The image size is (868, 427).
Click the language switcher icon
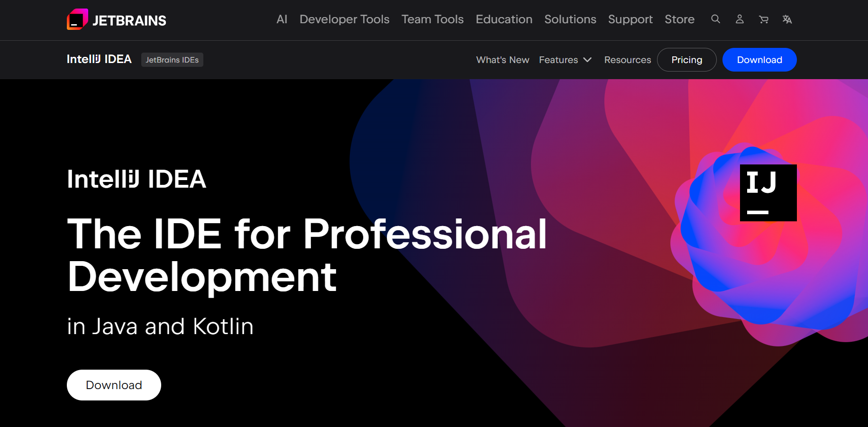point(787,19)
